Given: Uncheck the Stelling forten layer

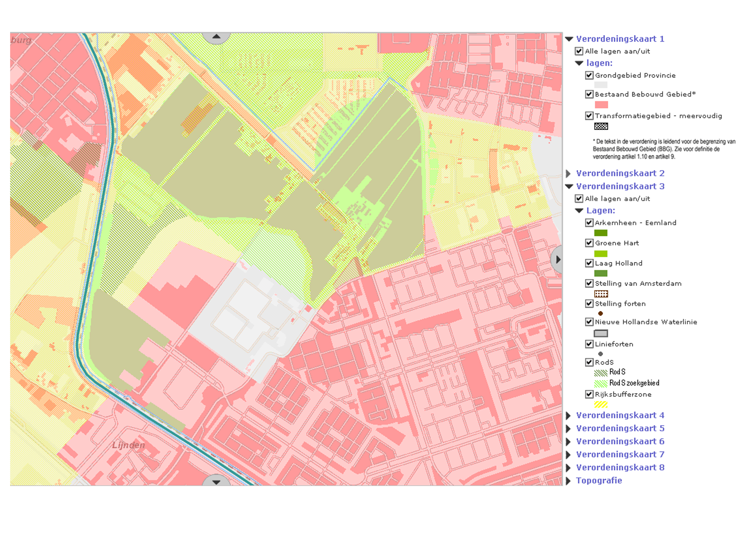Looking at the screenshot, I should (589, 303).
